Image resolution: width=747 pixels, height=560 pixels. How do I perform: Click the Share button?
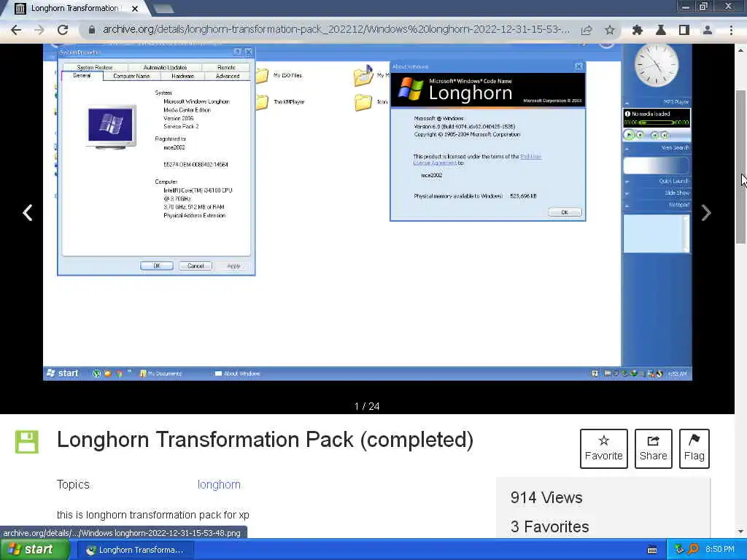pos(653,448)
